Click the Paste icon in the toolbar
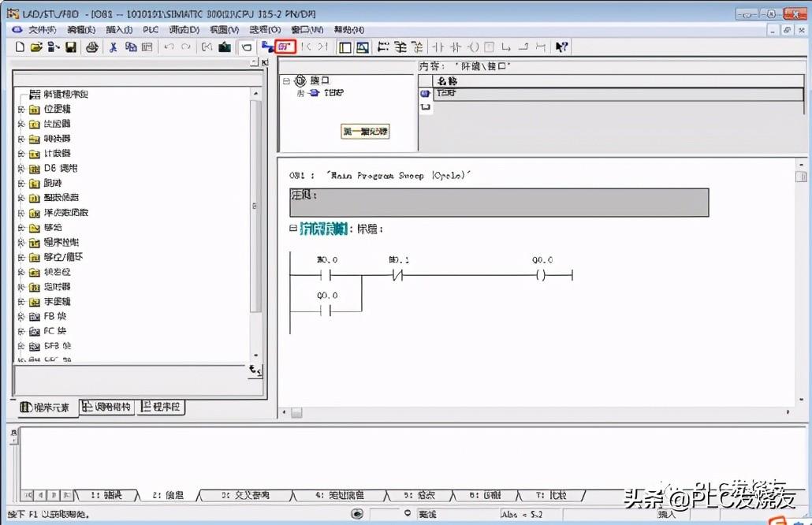Screen dimensions: 812x525 [x=147, y=47]
